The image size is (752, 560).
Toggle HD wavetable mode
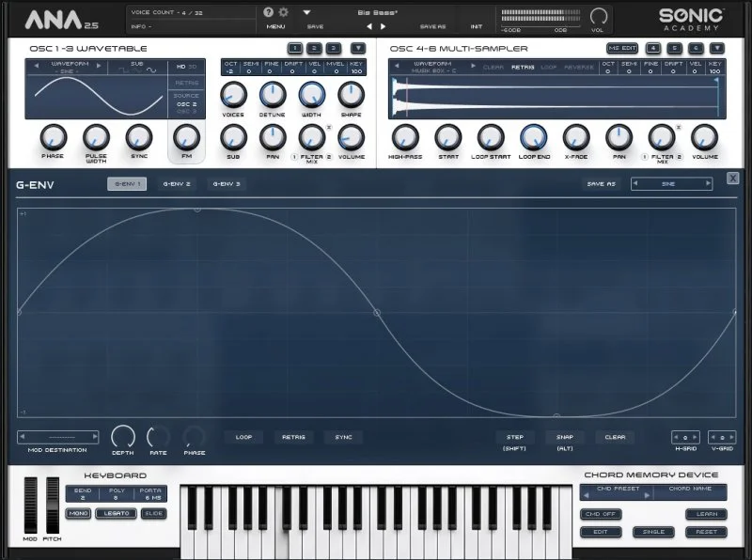[x=180, y=67]
